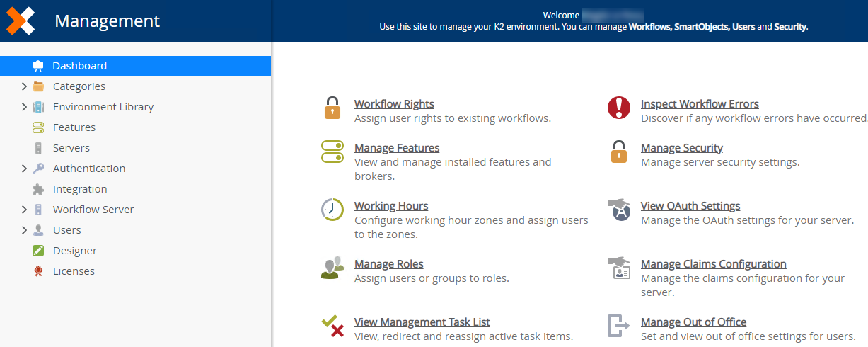Click the Workflow Rights padlock icon
The width and height of the screenshot is (868, 347).
tap(332, 108)
